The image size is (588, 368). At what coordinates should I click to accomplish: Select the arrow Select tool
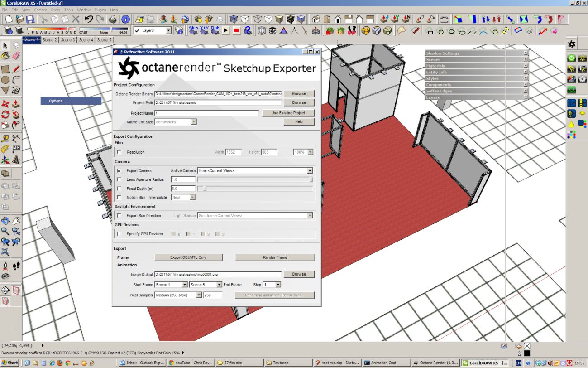pyautogui.click(x=5, y=45)
